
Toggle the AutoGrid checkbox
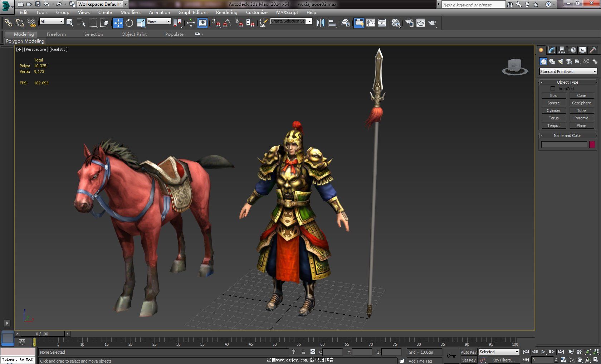tap(553, 88)
